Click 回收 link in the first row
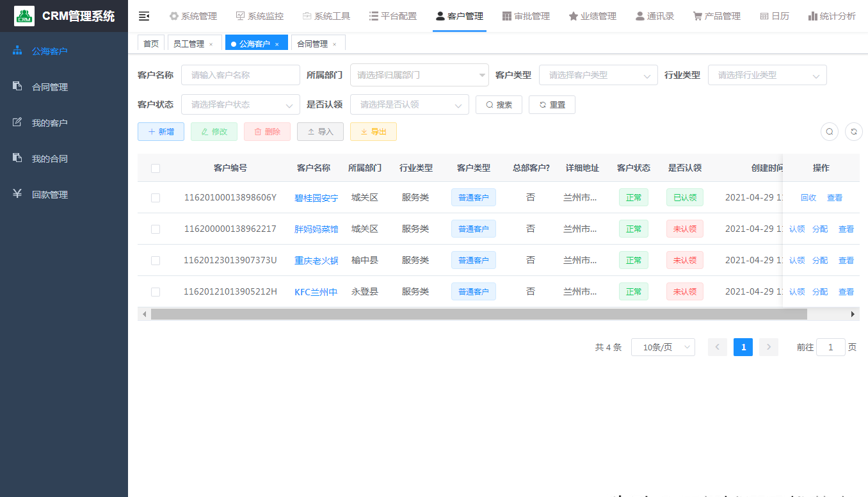The image size is (868, 497). coord(808,198)
